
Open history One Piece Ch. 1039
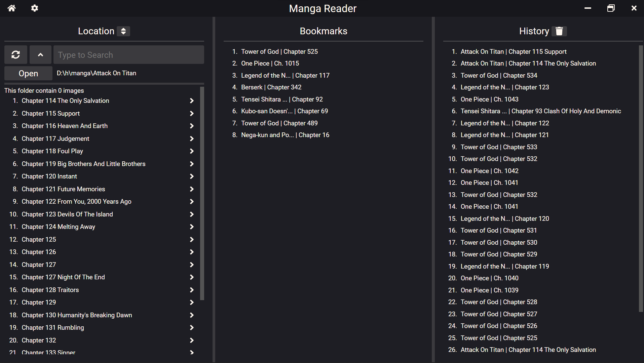click(489, 290)
